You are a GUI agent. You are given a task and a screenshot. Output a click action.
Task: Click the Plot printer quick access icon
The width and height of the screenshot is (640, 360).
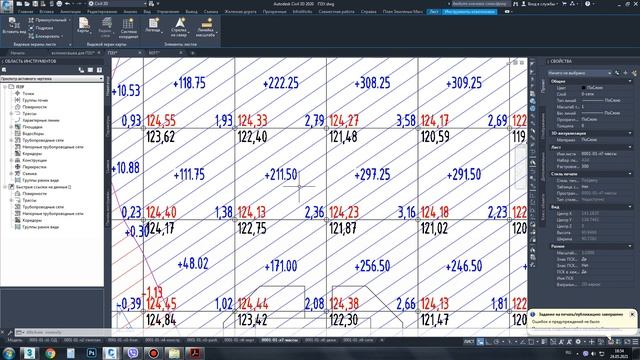59,4
